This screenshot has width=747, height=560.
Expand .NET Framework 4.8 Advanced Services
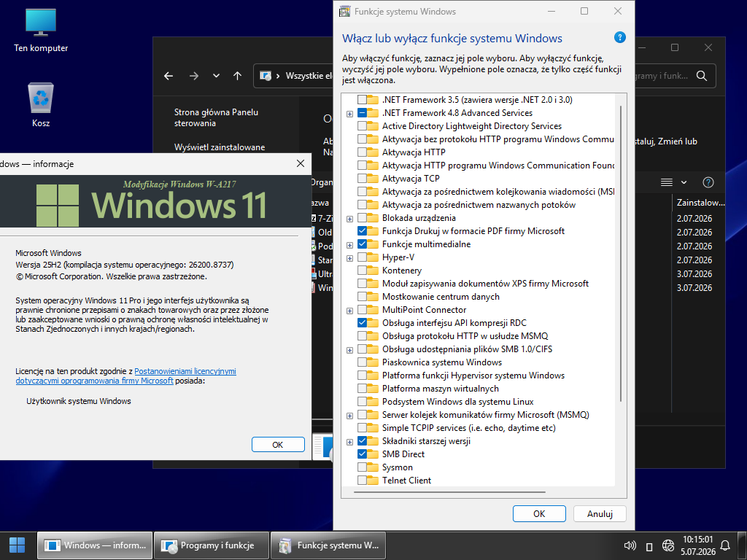coord(349,114)
